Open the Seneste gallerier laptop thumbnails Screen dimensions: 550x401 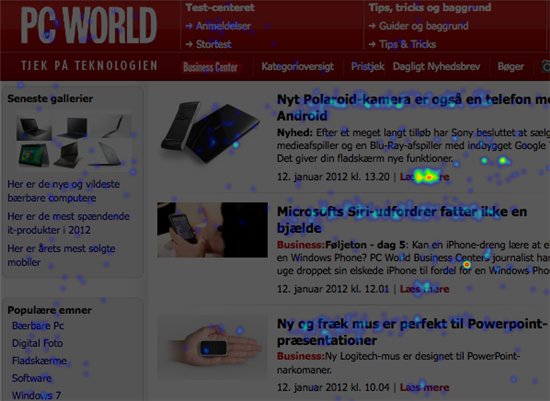point(74,140)
